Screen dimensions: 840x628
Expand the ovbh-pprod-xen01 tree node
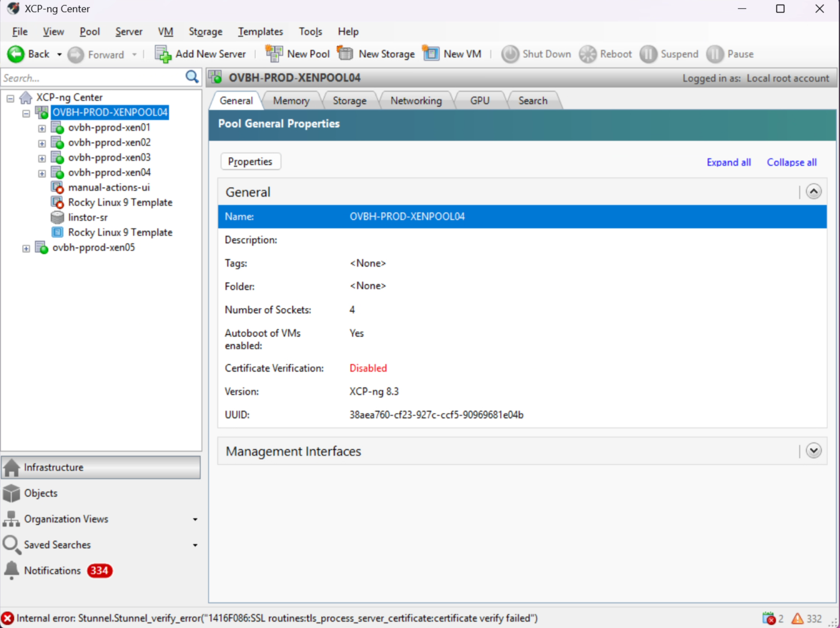click(x=42, y=128)
